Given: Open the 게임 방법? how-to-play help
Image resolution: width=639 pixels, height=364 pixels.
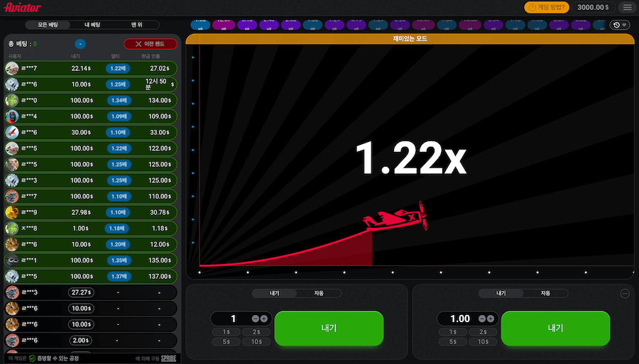Looking at the screenshot, I should click(x=547, y=7).
